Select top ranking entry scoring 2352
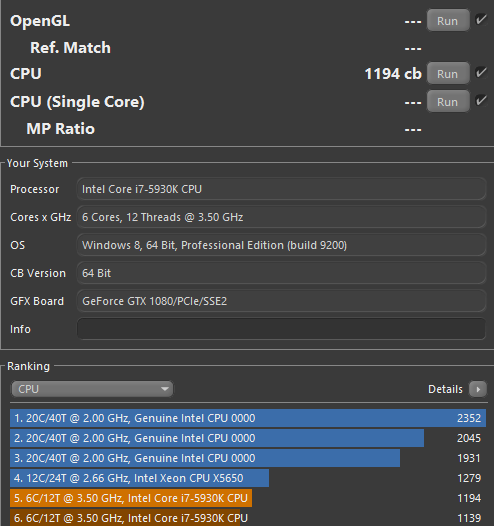 tap(248, 418)
